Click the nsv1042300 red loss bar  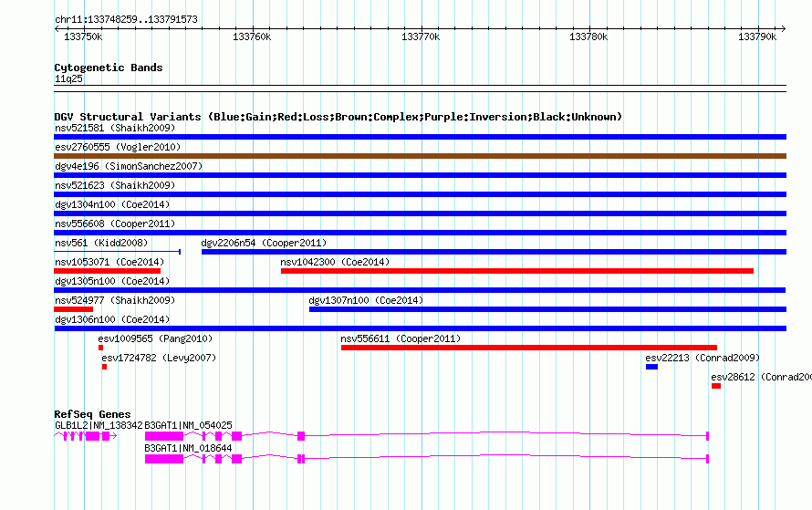point(516,271)
